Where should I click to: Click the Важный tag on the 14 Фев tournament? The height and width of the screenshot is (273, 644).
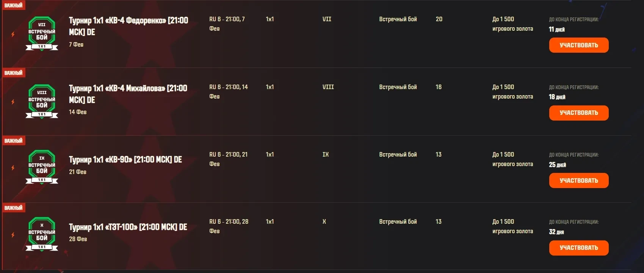click(x=13, y=73)
